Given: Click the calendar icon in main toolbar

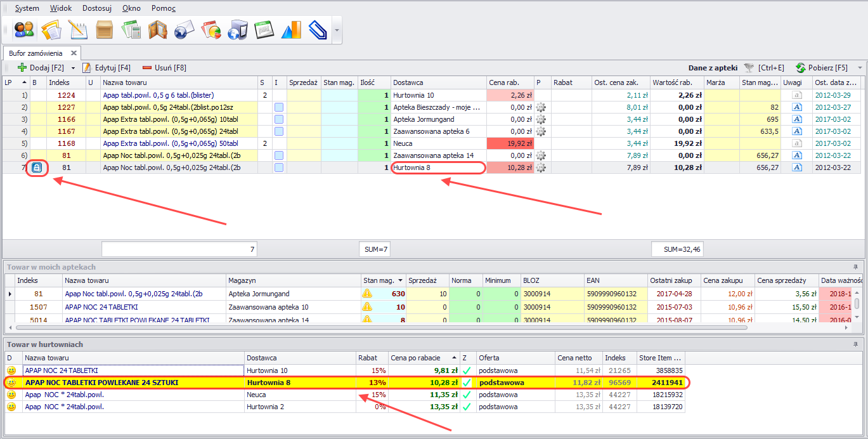Looking at the screenshot, I should point(264,30).
